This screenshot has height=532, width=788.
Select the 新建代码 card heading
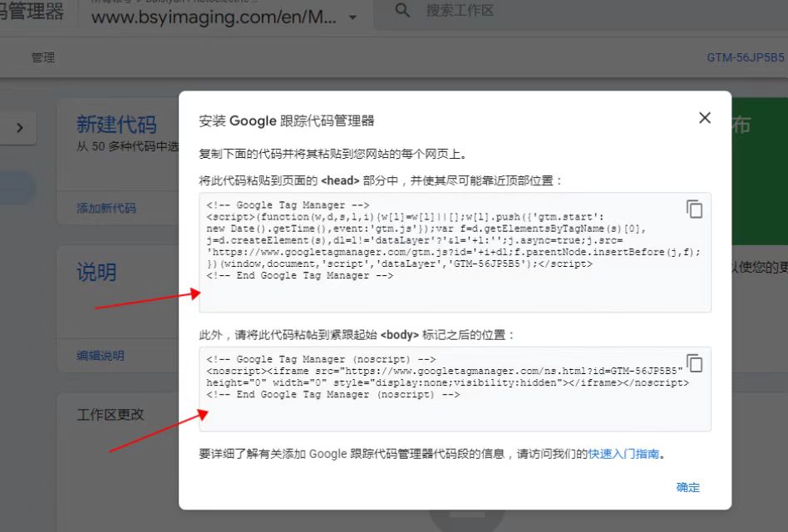coord(116,125)
